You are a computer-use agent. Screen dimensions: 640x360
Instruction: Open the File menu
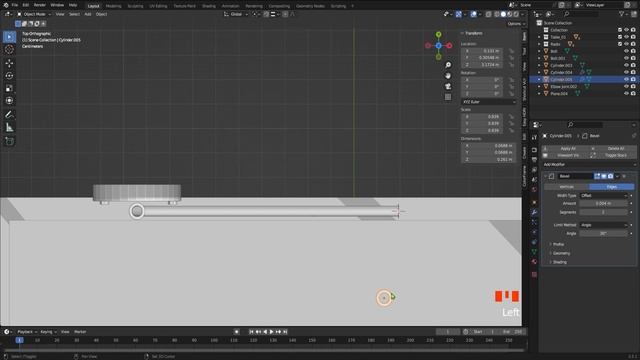15,5
